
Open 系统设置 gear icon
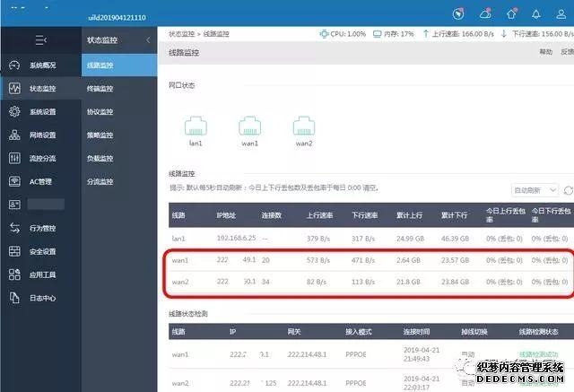pyautogui.click(x=14, y=111)
